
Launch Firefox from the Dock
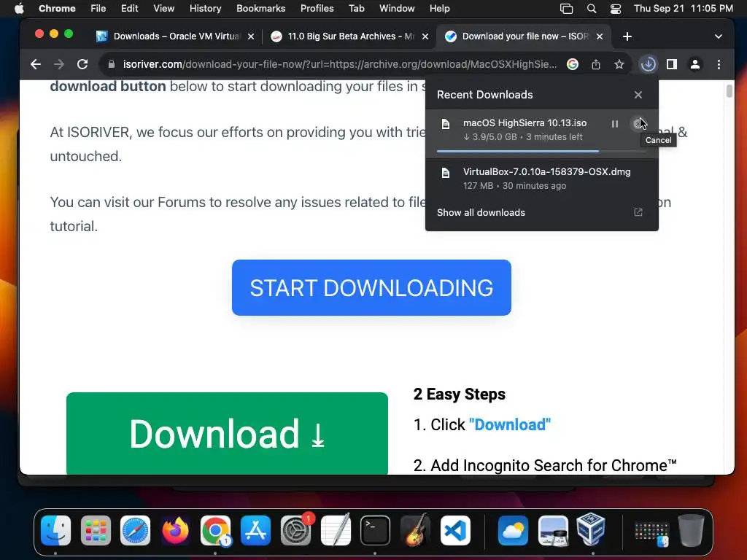point(175,531)
